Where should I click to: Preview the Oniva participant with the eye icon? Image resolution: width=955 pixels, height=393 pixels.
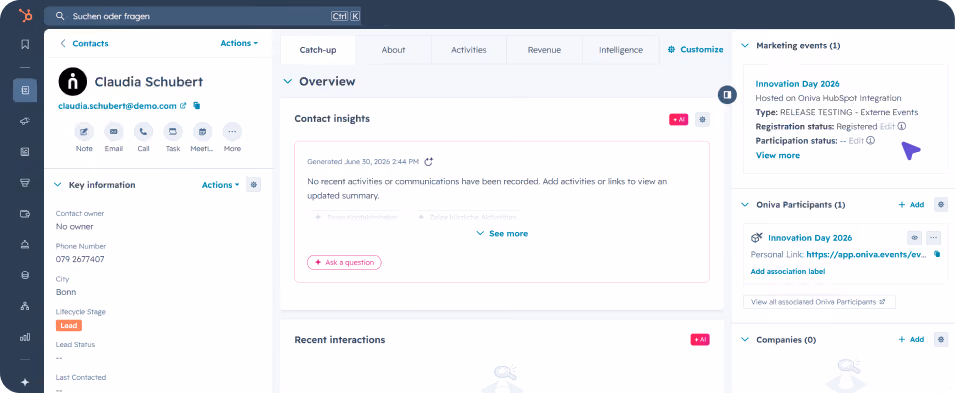point(914,238)
